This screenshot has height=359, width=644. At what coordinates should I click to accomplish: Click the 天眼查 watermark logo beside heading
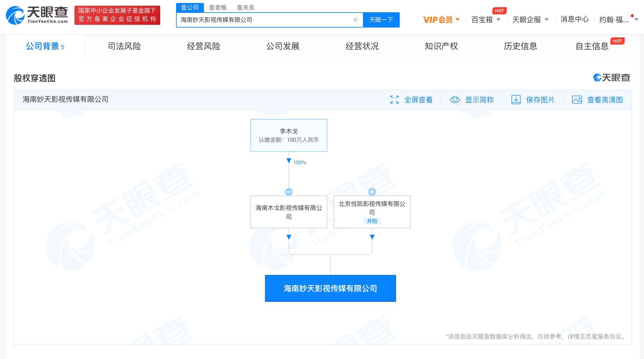coord(612,78)
